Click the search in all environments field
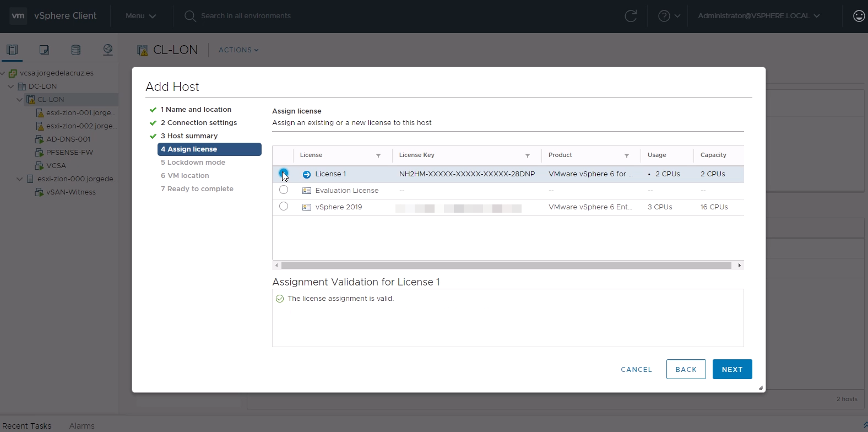 click(246, 16)
